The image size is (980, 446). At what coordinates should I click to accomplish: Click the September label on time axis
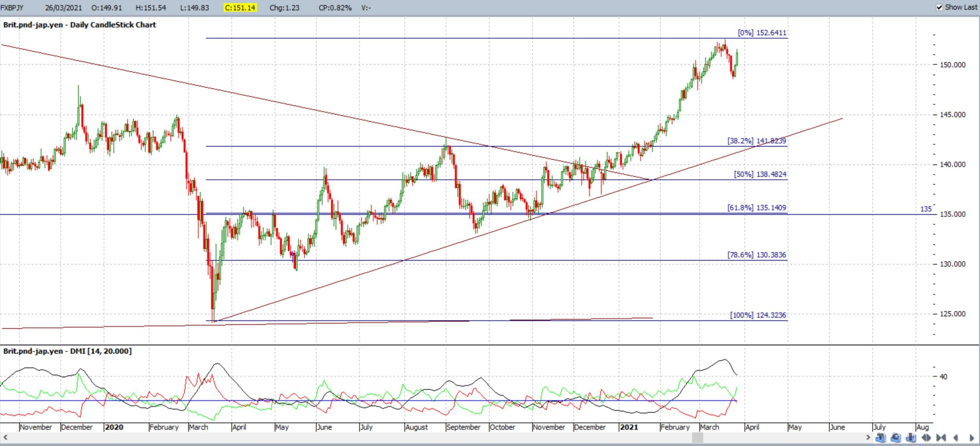463,427
